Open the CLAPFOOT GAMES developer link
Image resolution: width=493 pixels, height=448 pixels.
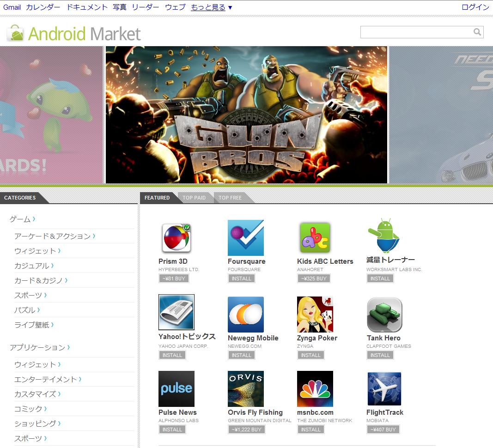[389, 346]
